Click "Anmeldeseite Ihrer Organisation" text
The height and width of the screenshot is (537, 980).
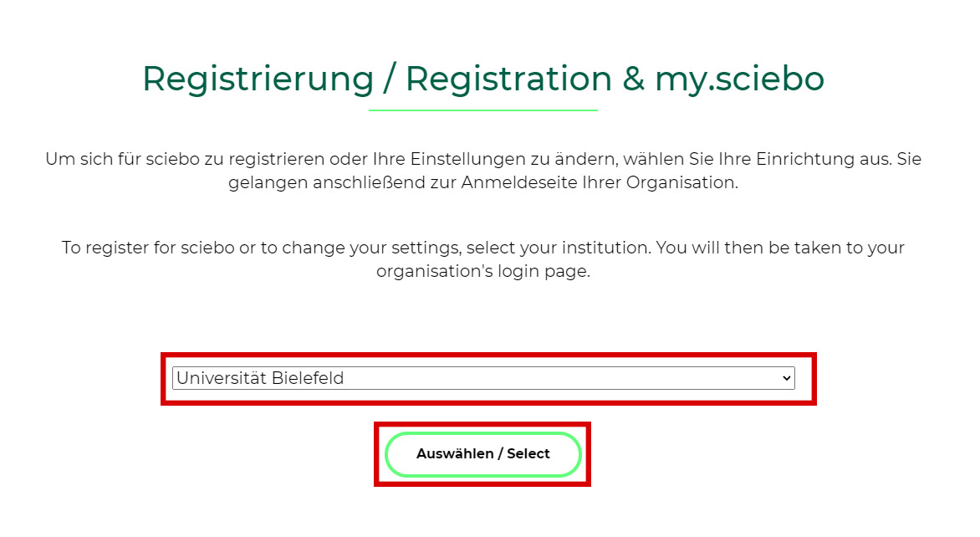pos(600,182)
